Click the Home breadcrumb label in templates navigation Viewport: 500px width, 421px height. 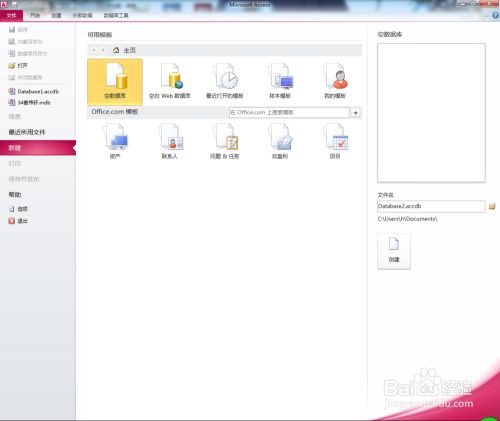[x=130, y=50]
